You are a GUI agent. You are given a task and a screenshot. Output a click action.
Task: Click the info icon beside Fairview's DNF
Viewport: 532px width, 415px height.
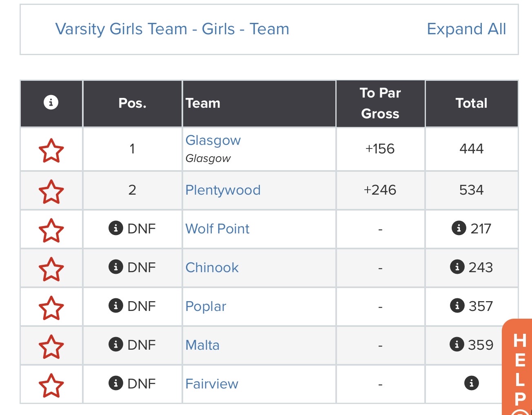point(116,383)
